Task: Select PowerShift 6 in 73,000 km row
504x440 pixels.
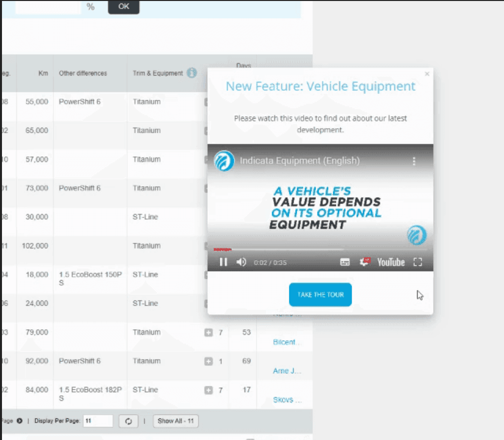Action: [x=79, y=188]
